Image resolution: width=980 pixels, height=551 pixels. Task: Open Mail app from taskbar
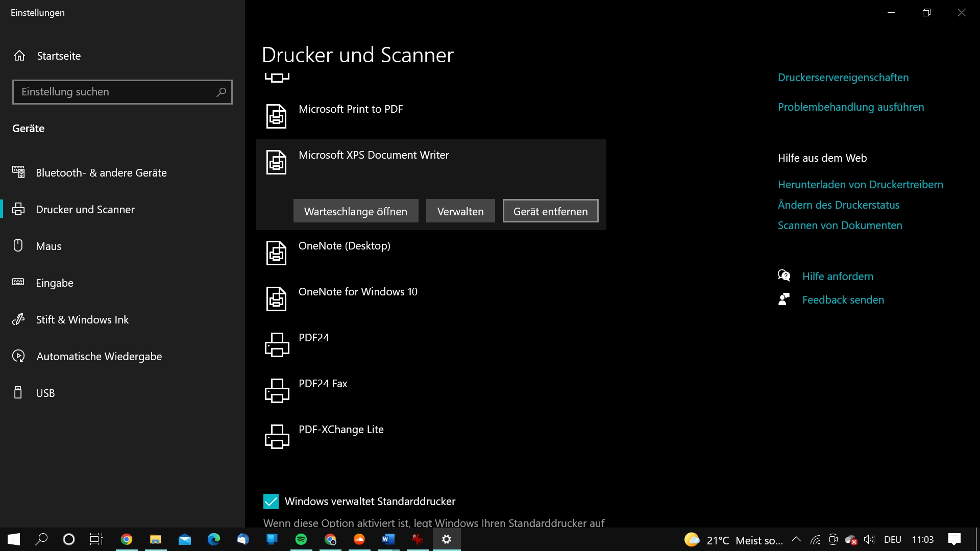pos(185,539)
